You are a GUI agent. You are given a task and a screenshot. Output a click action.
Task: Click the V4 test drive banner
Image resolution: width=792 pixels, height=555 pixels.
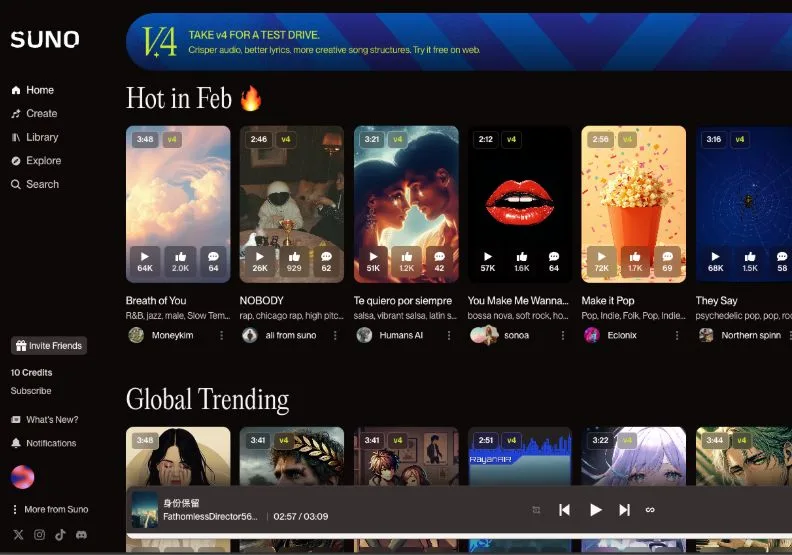pyautogui.click(x=459, y=42)
